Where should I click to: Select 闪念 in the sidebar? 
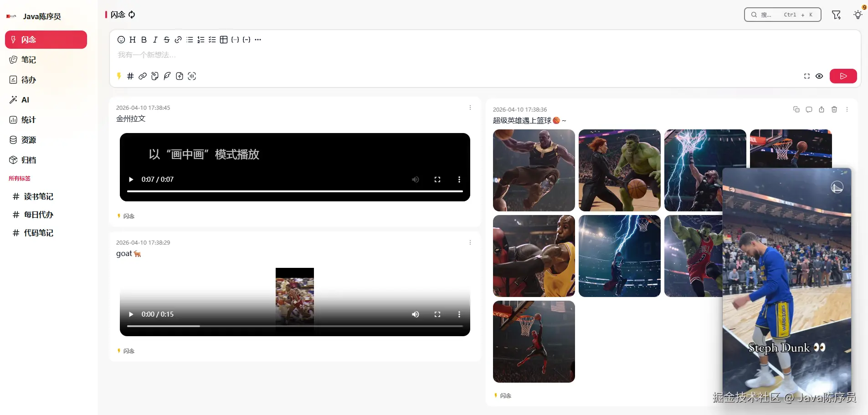coord(46,40)
